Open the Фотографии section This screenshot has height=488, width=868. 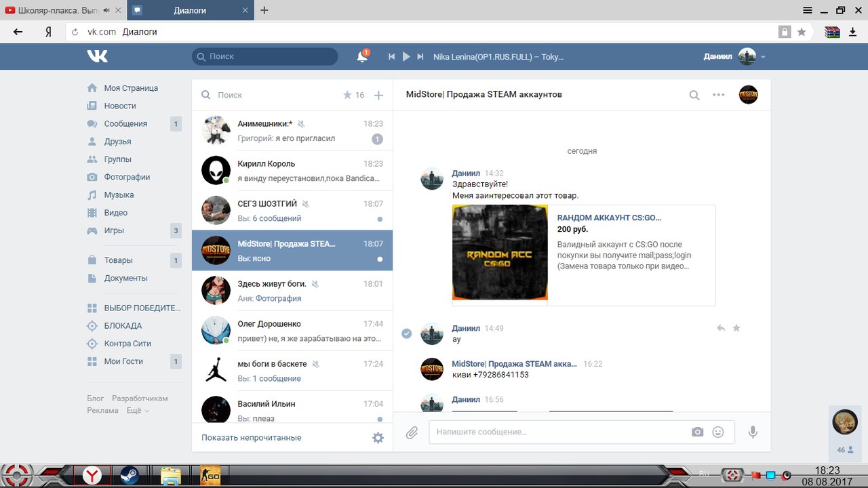(127, 177)
